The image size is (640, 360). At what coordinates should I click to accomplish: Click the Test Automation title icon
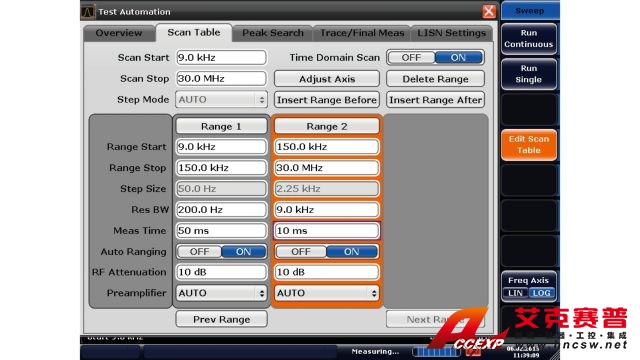88,12
